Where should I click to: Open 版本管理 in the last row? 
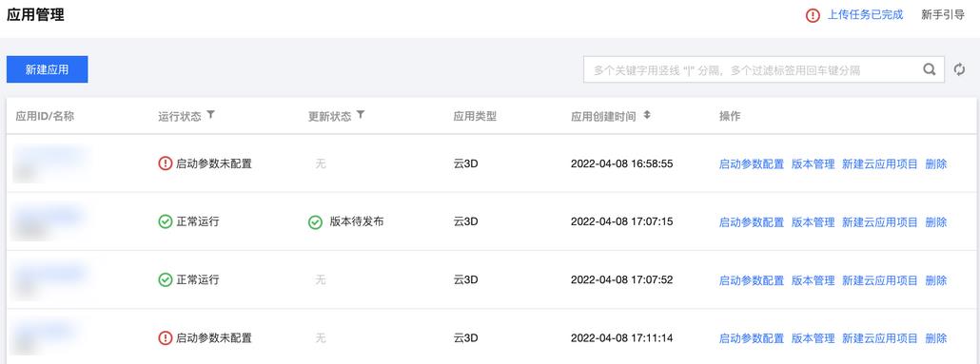pyautogui.click(x=813, y=338)
